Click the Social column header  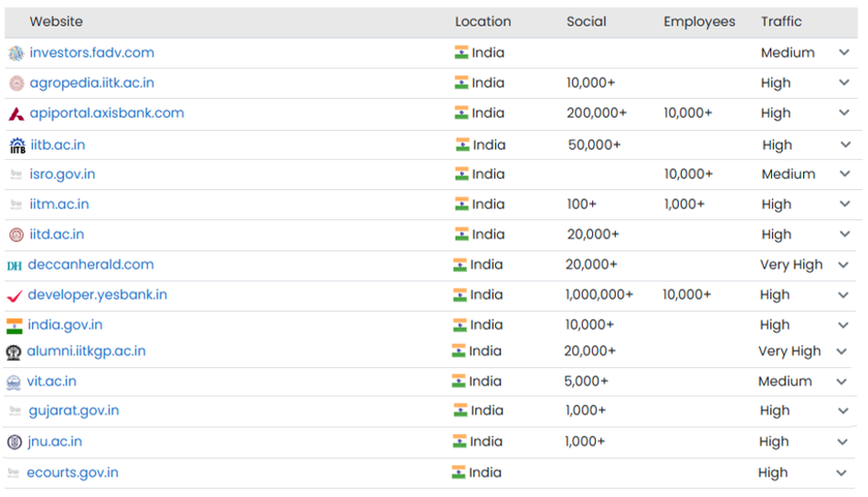[586, 22]
